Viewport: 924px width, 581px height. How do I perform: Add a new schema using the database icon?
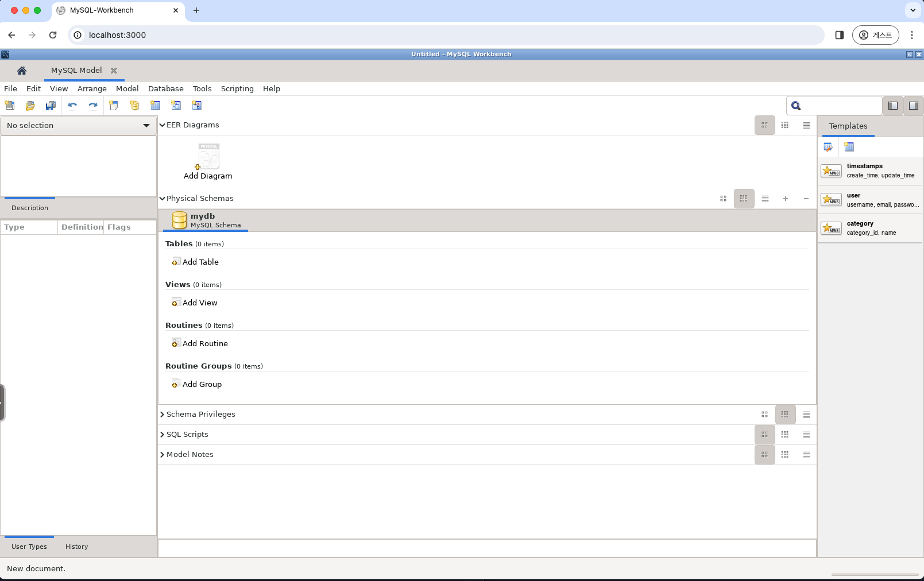[x=134, y=106]
